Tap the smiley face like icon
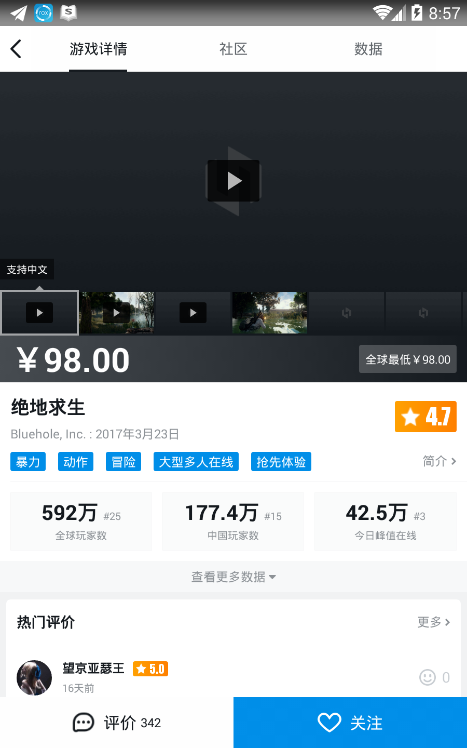The width and height of the screenshot is (467, 748). point(427,677)
